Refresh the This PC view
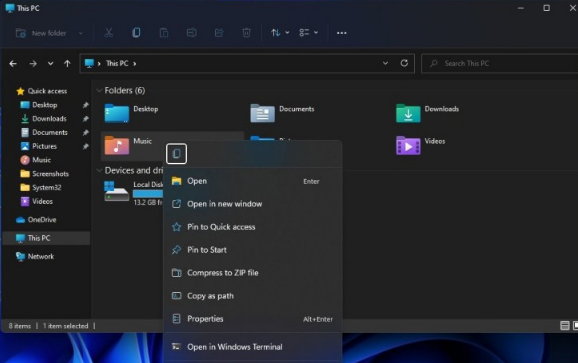578x363 pixels. (x=404, y=63)
